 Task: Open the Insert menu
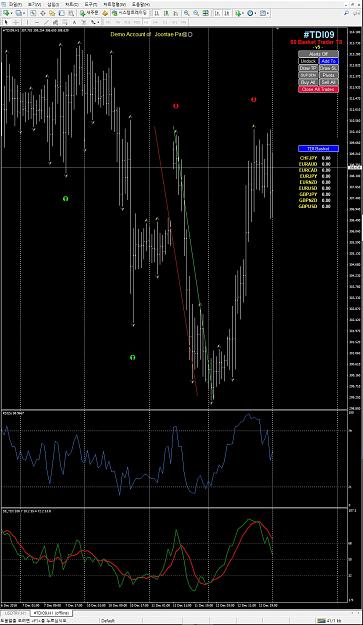click(x=53, y=4)
